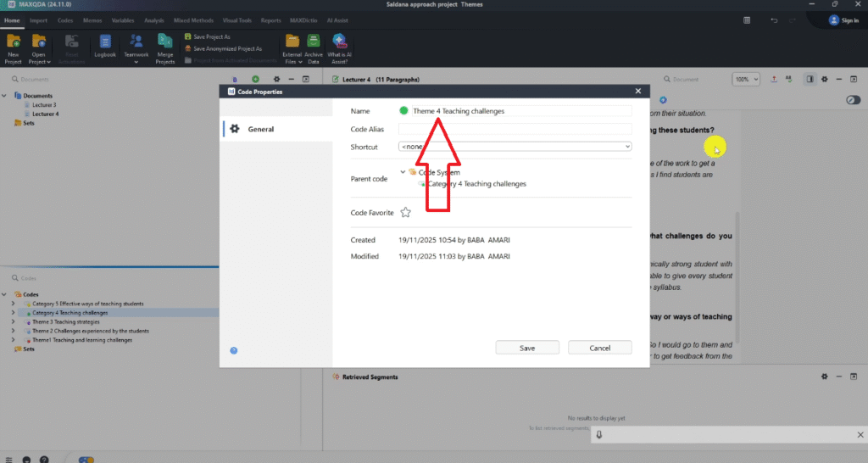Collapse the Code System parent tree
868x463 pixels.
click(402, 172)
